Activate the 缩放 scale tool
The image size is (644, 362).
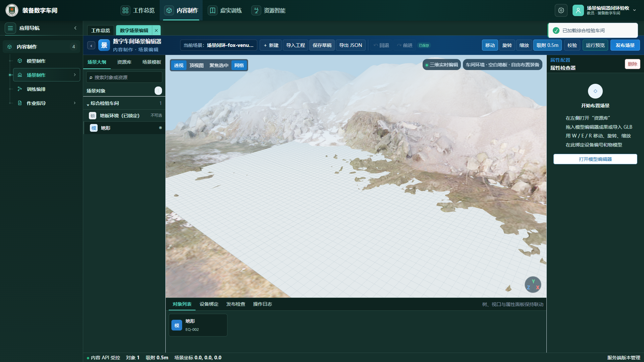(524, 45)
